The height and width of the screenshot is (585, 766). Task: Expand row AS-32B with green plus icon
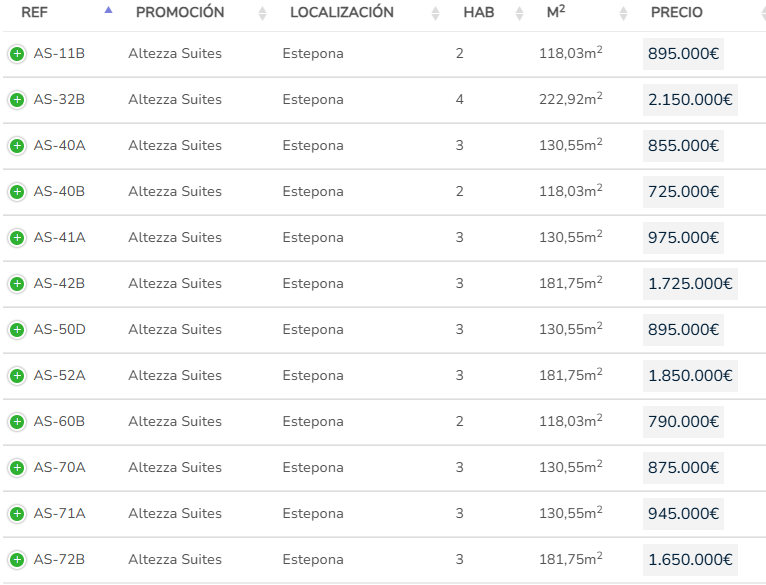(17, 100)
